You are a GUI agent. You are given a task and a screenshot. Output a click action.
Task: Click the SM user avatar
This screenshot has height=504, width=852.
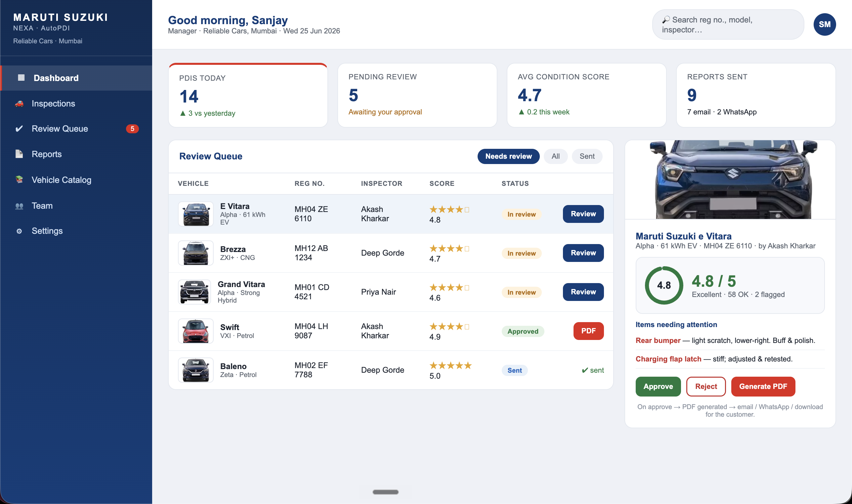825,24
